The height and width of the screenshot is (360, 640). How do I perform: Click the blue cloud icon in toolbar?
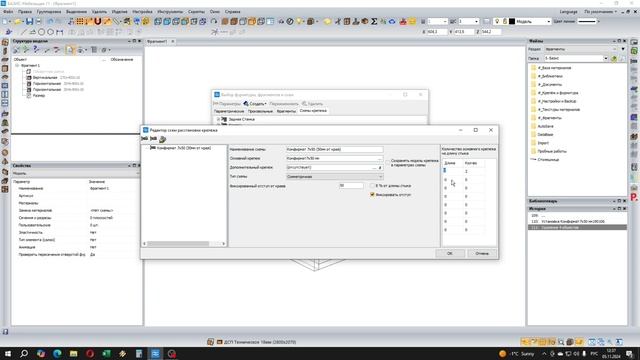[x=392, y=21]
